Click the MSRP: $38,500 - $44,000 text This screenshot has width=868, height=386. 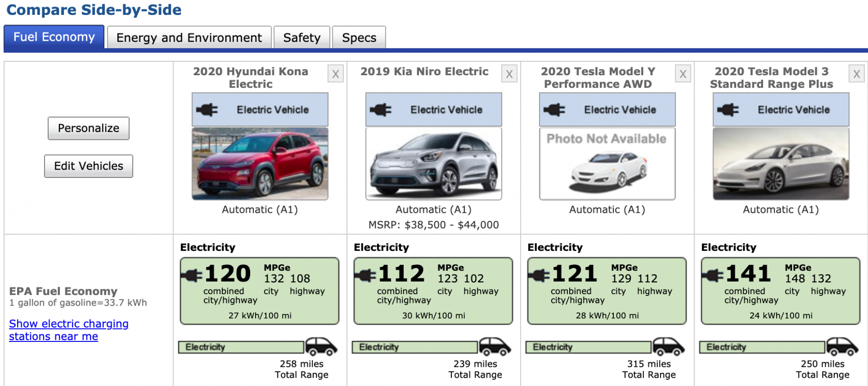point(434,225)
